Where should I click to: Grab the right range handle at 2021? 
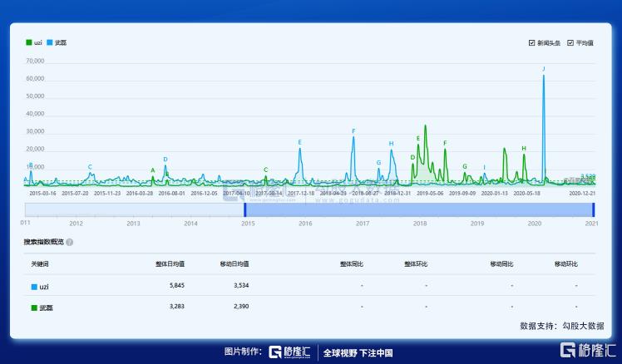(x=594, y=209)
